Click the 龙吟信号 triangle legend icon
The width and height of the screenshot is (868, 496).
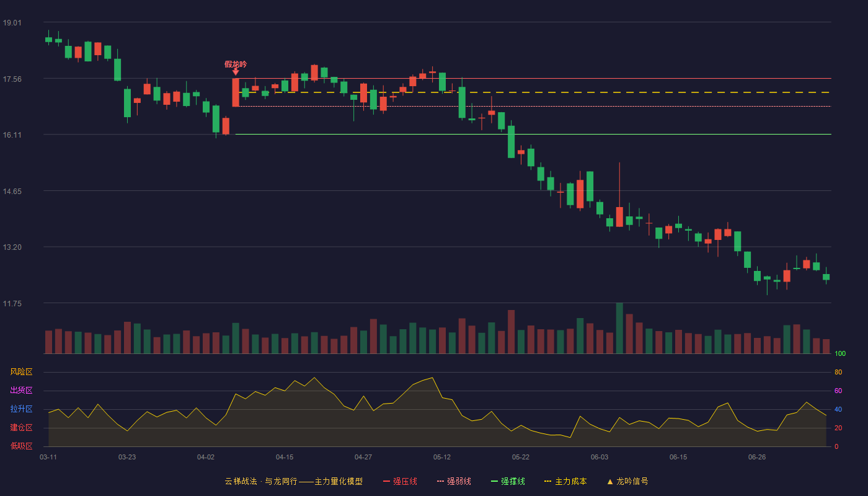point(610,481)
